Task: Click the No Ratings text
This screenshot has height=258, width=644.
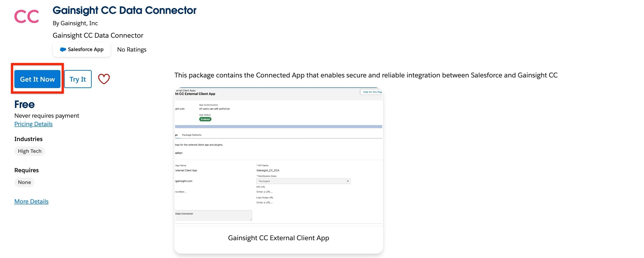Action: click(x=132, y=50)
